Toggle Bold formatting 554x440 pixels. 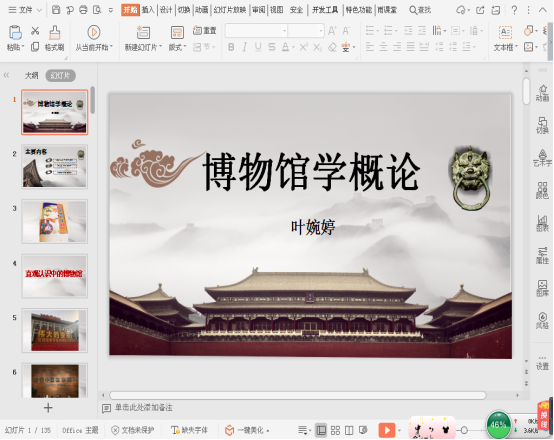tap(231, 47)
